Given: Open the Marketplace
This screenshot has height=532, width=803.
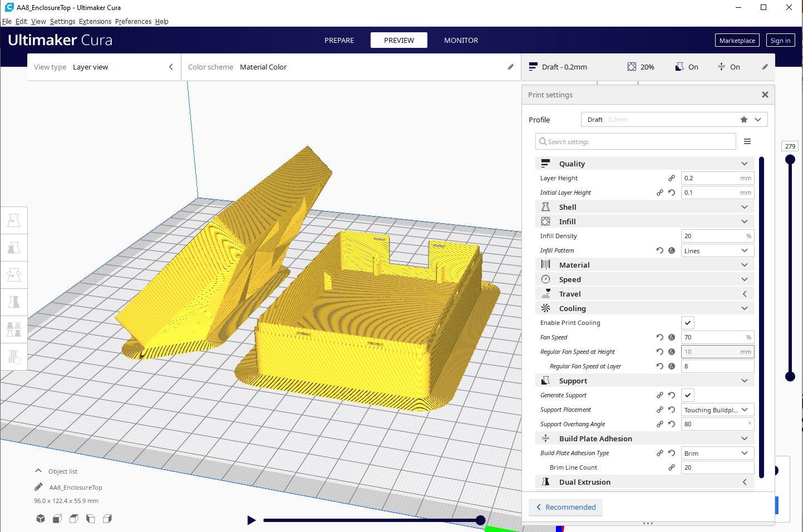Looking at the screenshot, I should click(737, 40).
